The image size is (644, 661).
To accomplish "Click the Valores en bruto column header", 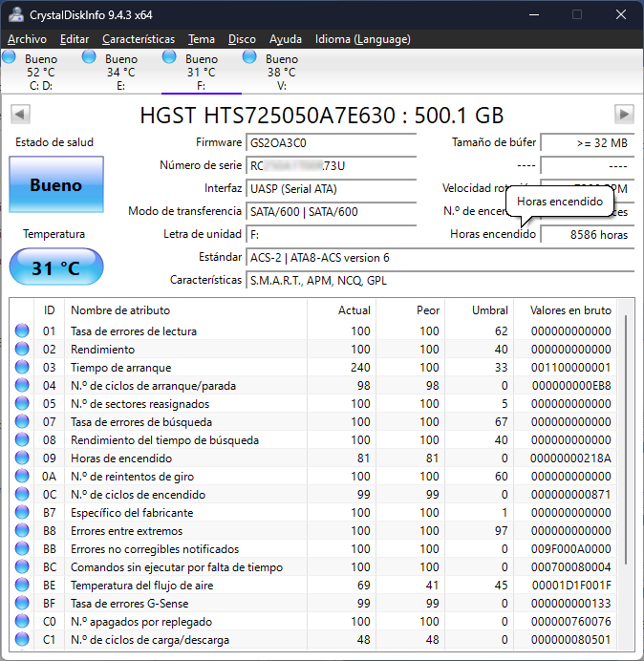I will 565,310.
